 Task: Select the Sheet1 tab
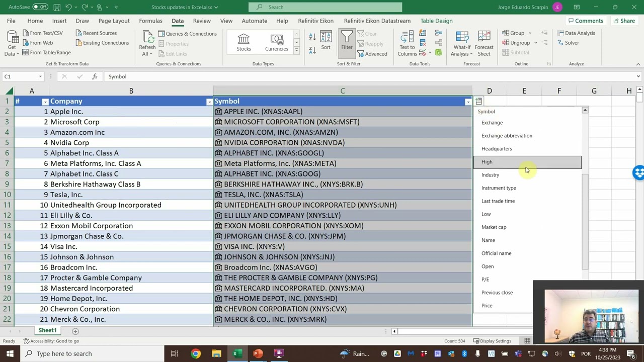(x=47, y=330)
